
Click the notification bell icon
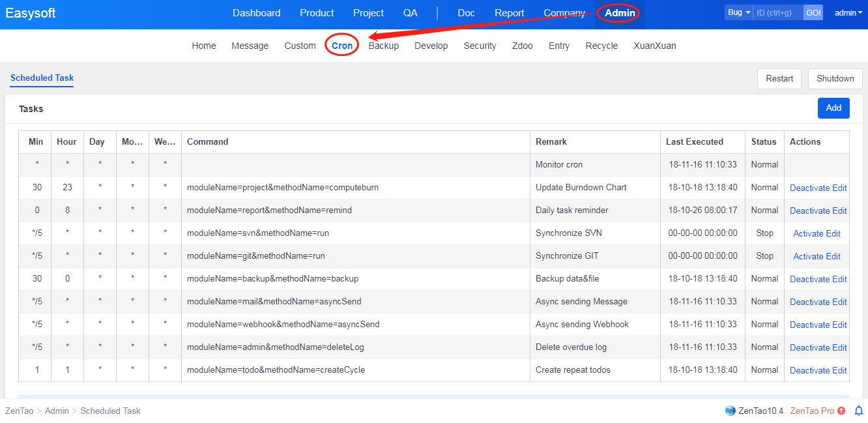point(859,411)
